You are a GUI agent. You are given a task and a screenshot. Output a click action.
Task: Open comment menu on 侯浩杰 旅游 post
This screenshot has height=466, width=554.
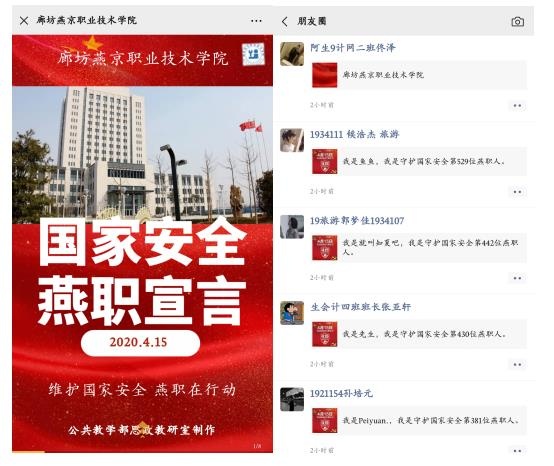(x=517, y=192)
